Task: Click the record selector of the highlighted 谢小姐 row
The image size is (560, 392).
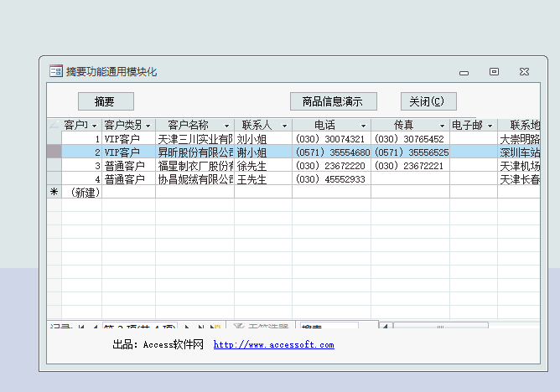Action: 54,152
